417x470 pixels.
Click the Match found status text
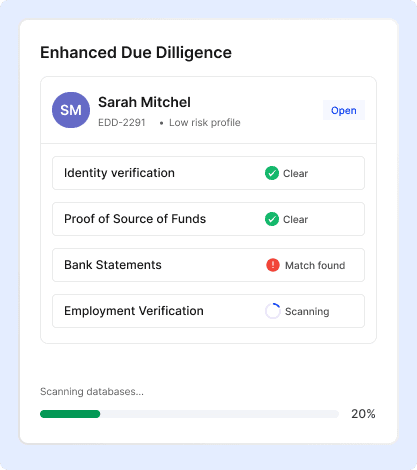coord(315,265)
